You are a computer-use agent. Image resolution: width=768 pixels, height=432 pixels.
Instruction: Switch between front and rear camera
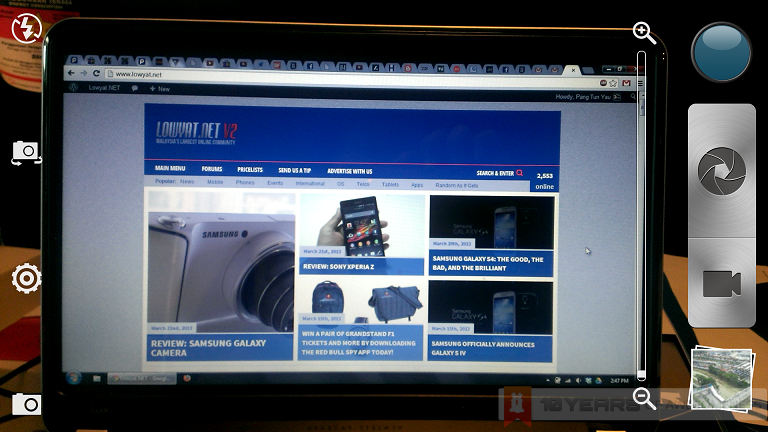(x=26, y=152)
